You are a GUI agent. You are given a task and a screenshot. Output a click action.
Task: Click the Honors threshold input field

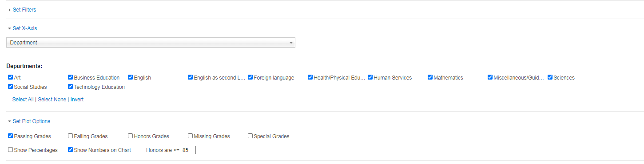pyautogui.click(x=188, y=150)
